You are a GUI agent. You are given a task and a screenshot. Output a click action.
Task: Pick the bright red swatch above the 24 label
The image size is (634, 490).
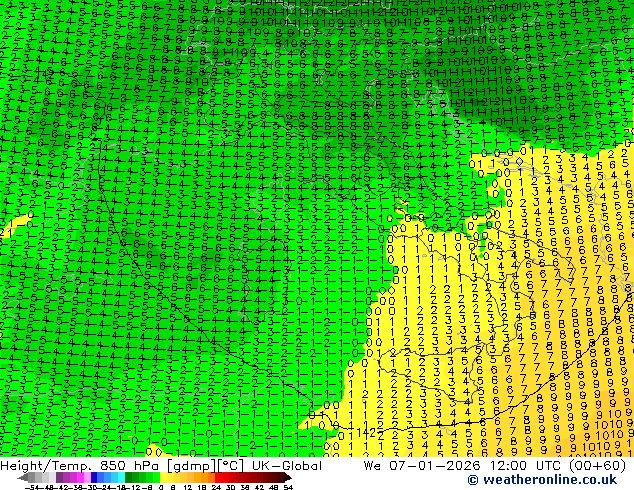pos(219,477)
